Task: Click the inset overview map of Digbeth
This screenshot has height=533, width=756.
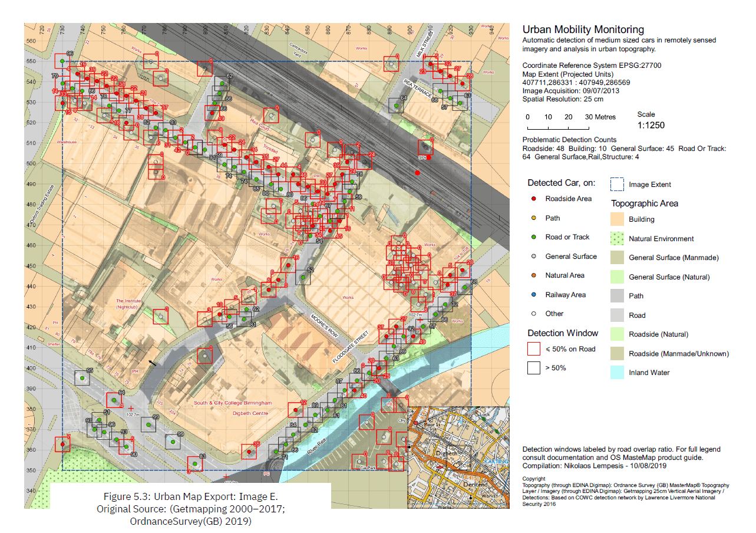Action: tap(458, 457)
